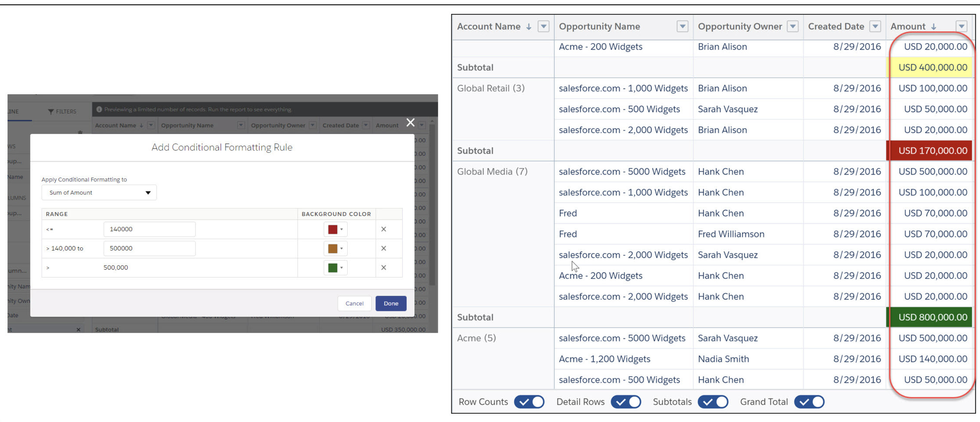Select the Global Media (7) group row
This screenshot has height=422, width=980.
492,171
